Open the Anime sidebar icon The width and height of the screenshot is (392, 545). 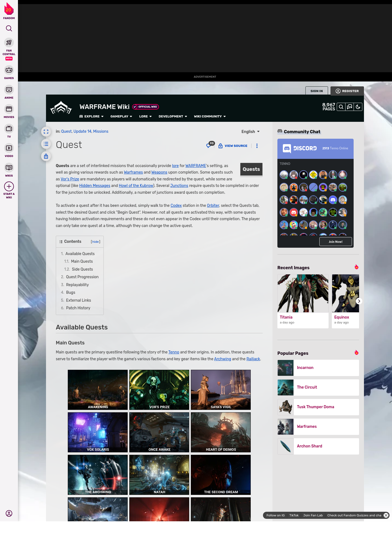pos(9,90)
